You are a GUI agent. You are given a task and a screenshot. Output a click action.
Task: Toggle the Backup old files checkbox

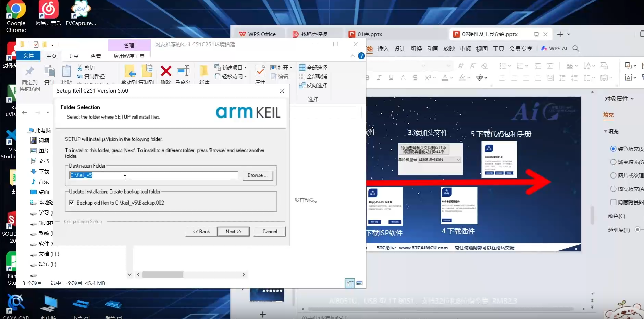[72, 203]
